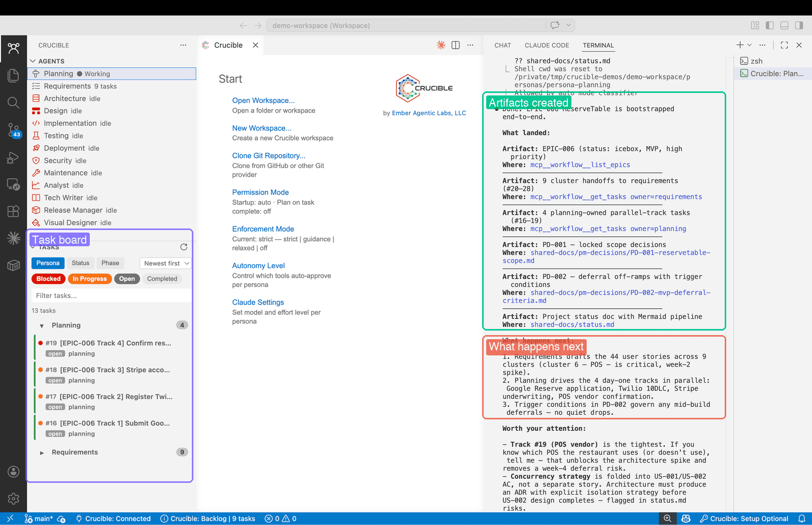Open the command center dropdown chevron
This screenshot has width=812, height=525.
[568, 25]
